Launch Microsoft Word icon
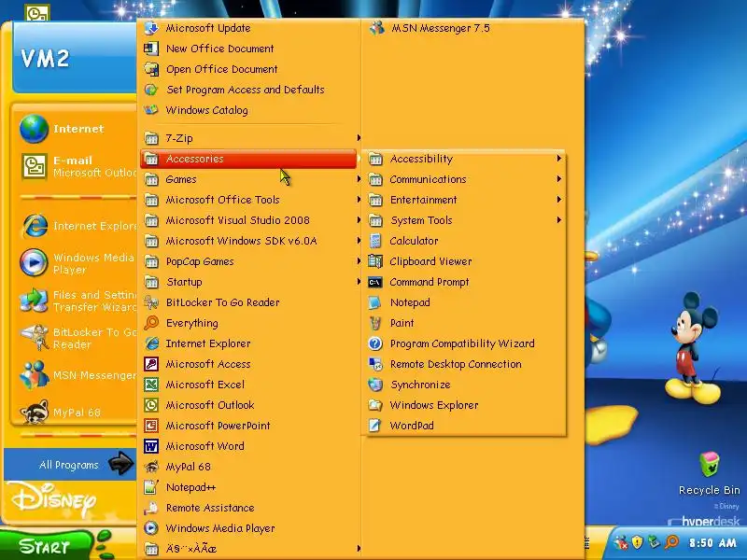This screenshot has width=747, height=560. click(x=151, y=446)
